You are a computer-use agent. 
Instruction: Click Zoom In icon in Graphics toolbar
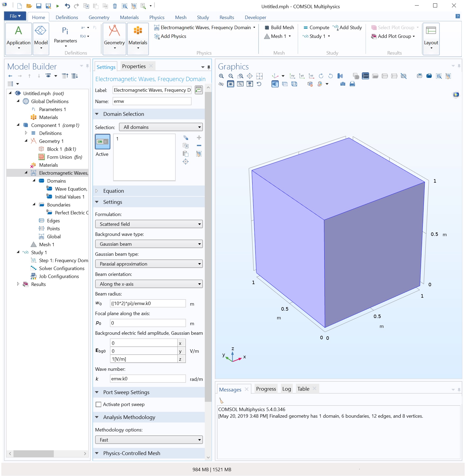[x=221, y=76]
